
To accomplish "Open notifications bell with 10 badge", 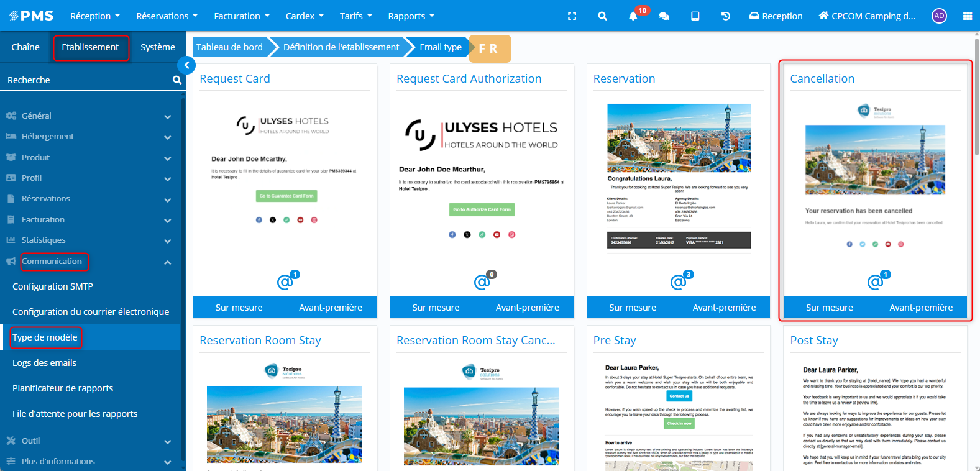I will (633, 16).
